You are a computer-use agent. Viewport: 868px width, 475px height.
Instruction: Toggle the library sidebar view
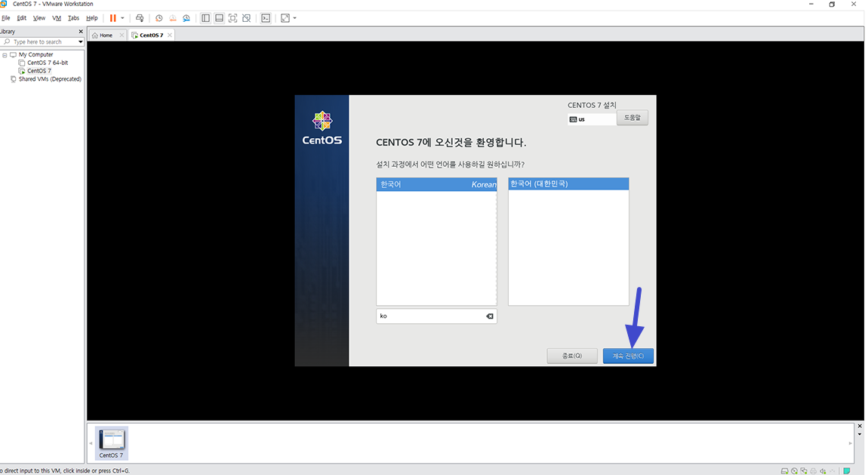pos(205,18)
